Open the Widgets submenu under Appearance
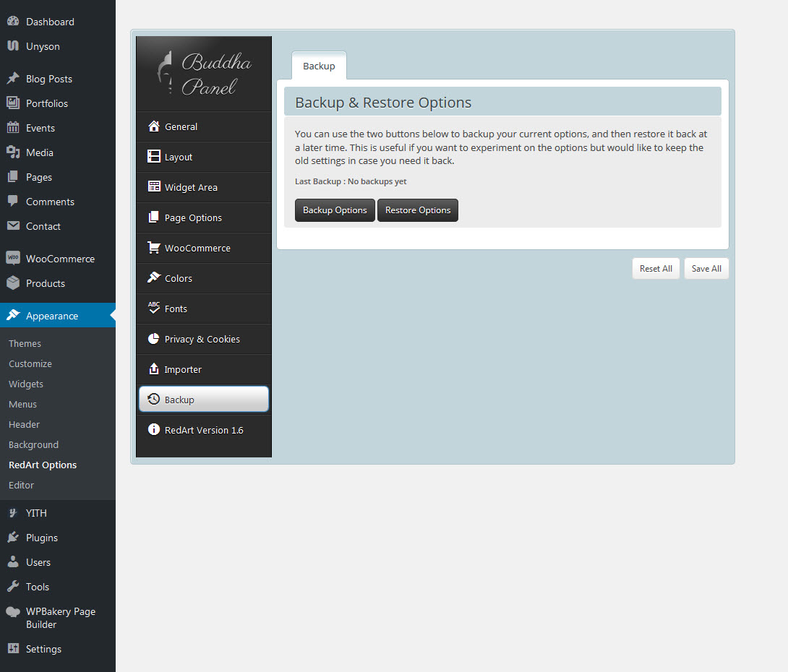This screenshot has height=672, width=788. (x=26, y=384)
